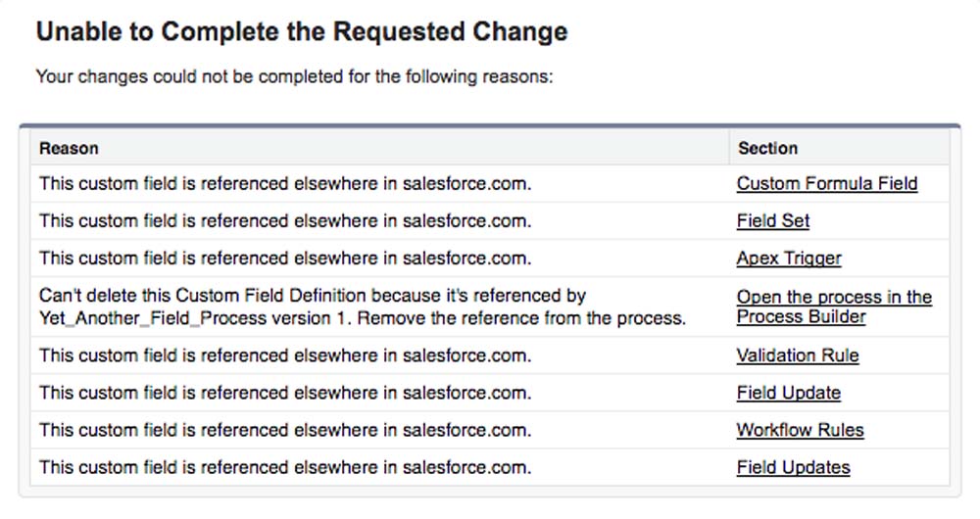Image resolution: width=980 pixels, height=519 pixels.
Task: Click the reason text beside Apex Trigger
Action: point(285,259)
